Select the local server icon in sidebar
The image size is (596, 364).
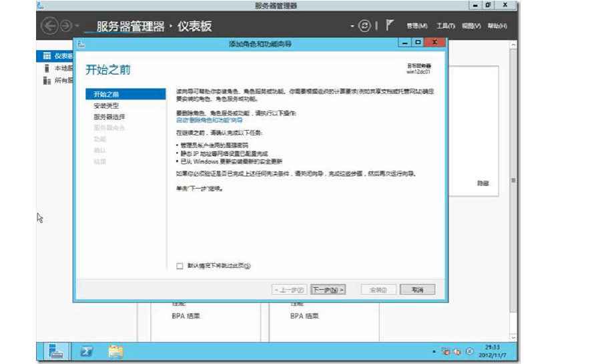(47, 68)
